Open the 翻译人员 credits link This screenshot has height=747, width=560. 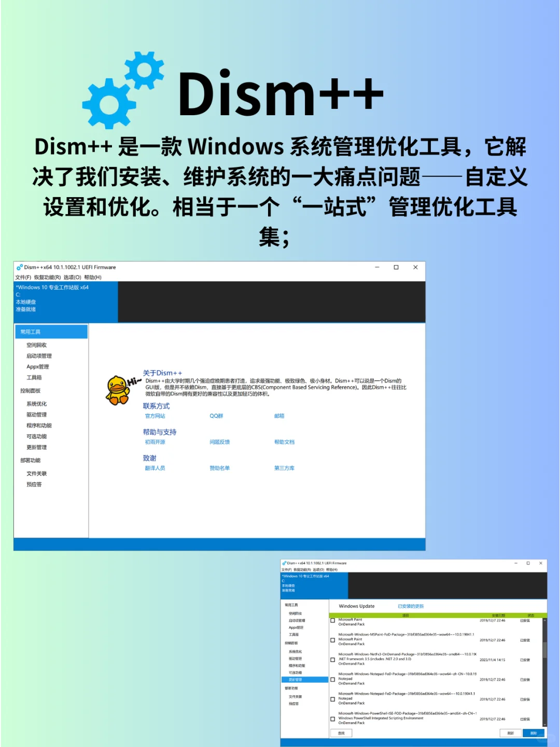click(x=155, y=468)
